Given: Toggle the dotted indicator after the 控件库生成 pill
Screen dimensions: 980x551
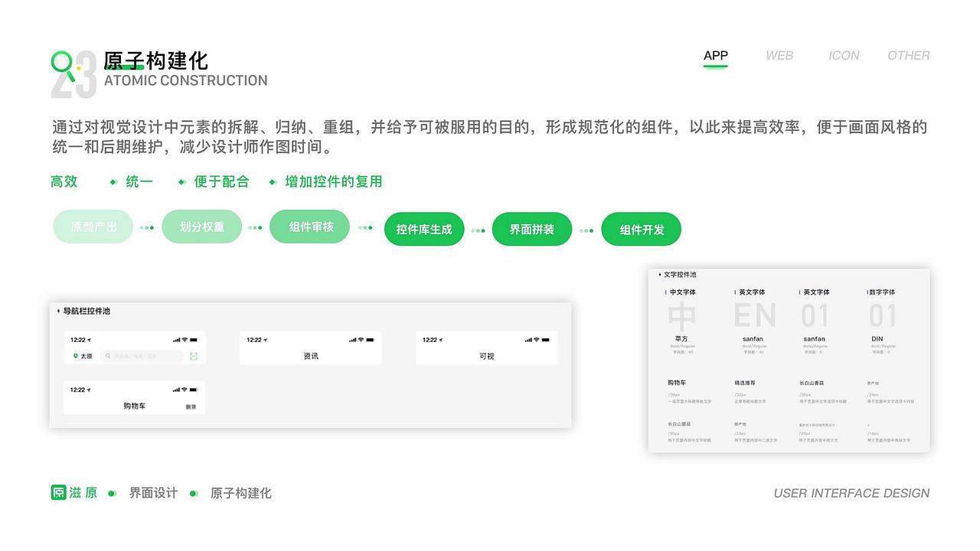Looking at the screenshot, I should pyautogui.click(x=478, y=229).
